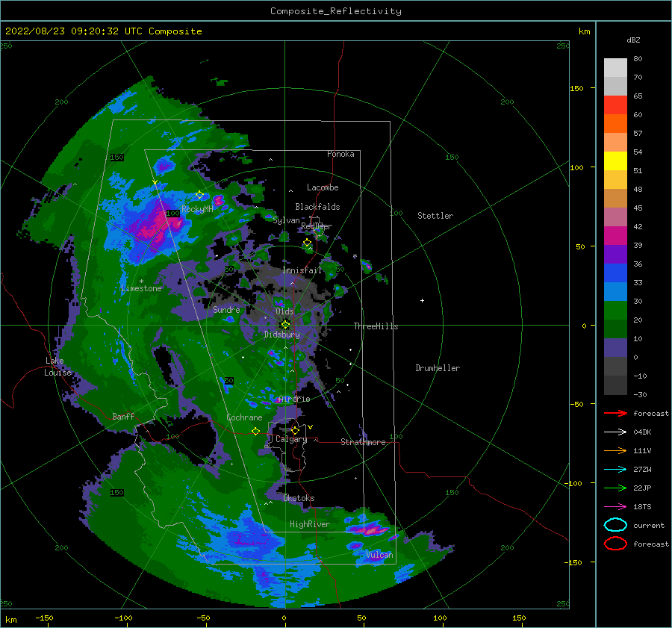Click the purple swatch above 36 dBZ
Image resolution: width=672 pixels, height=628 pixels.
click(x=615, y=254)
